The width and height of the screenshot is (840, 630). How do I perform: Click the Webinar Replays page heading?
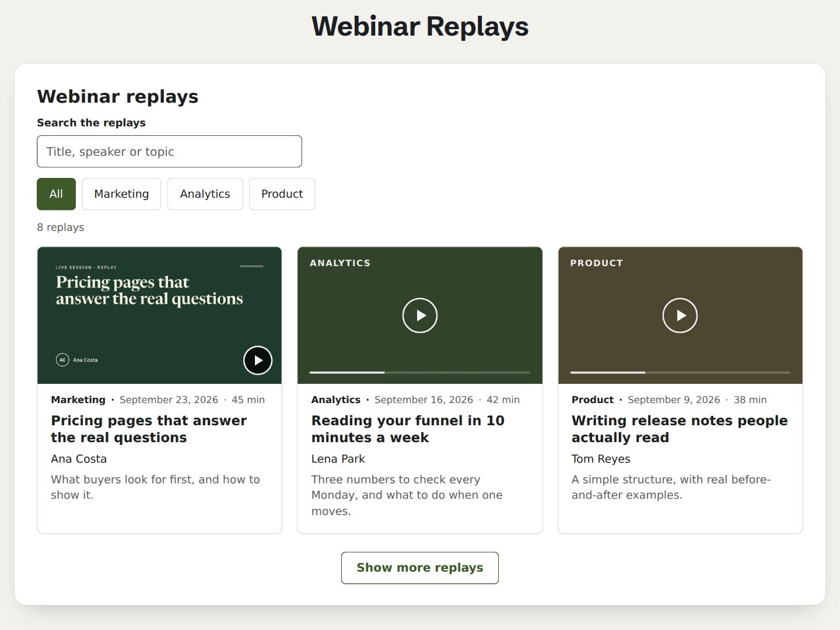coord(420,26)
